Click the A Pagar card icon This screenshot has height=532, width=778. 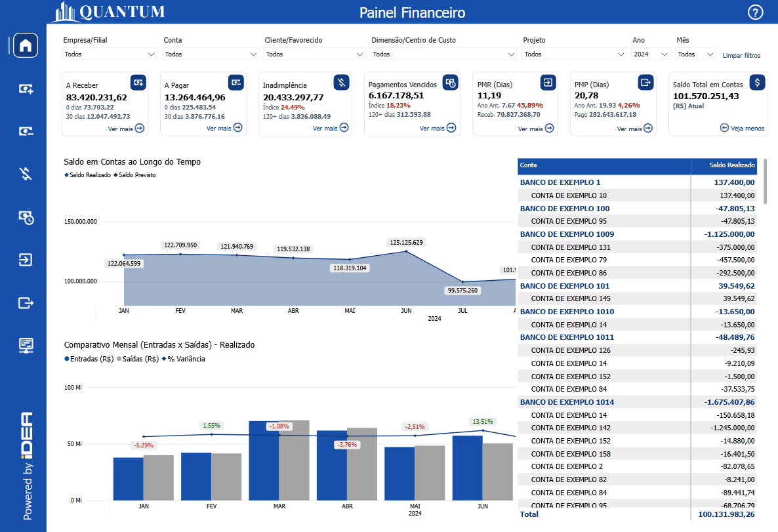[x=236, y=82]
